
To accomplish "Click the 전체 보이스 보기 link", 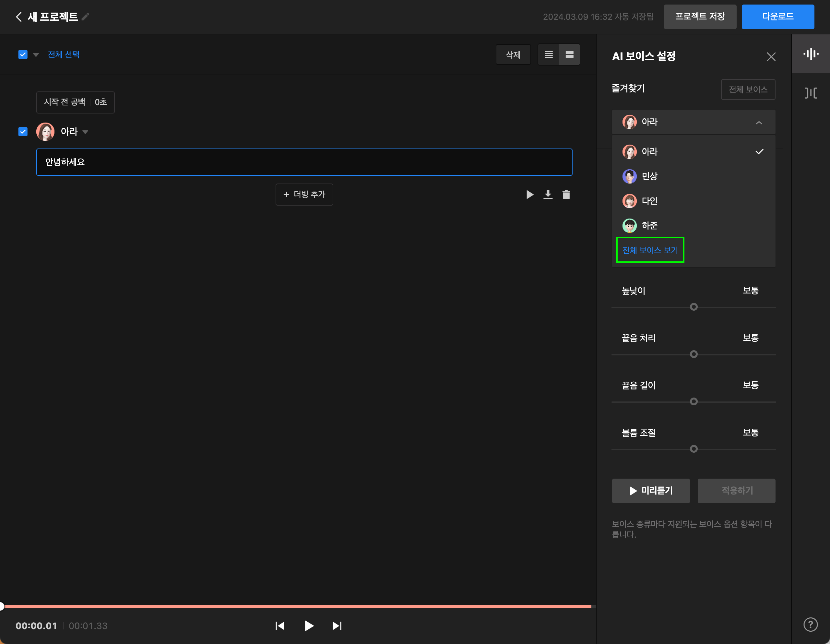I will tap(650, 250).
